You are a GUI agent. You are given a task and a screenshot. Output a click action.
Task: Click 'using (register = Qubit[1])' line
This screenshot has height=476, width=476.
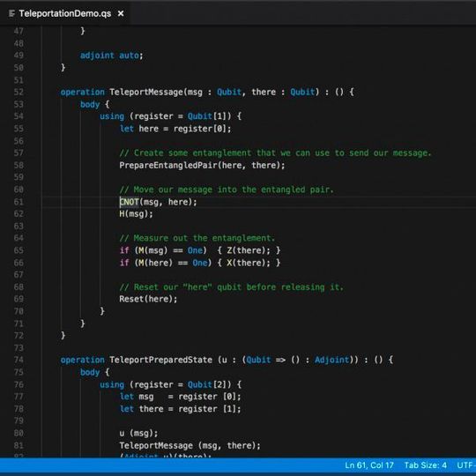point(171,116)
